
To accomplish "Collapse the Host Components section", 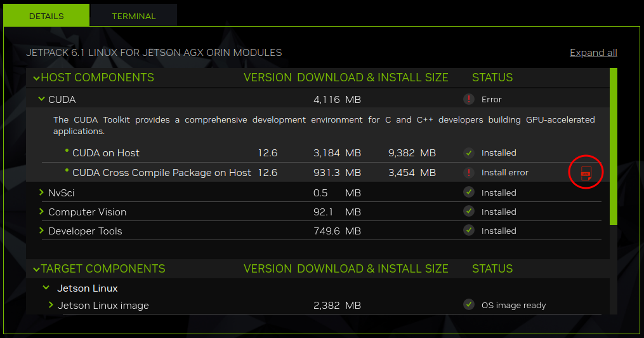I will click(x=36, y=78).
